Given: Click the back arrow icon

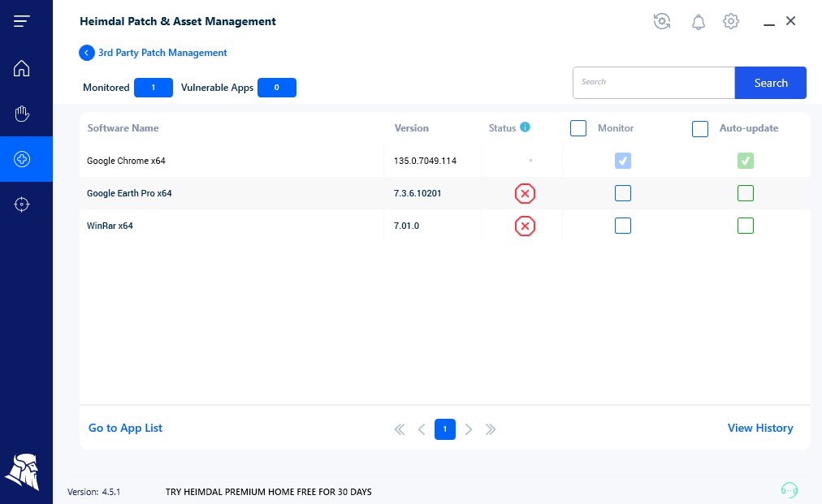Looking at the screenshot, I should pos(87,53).
